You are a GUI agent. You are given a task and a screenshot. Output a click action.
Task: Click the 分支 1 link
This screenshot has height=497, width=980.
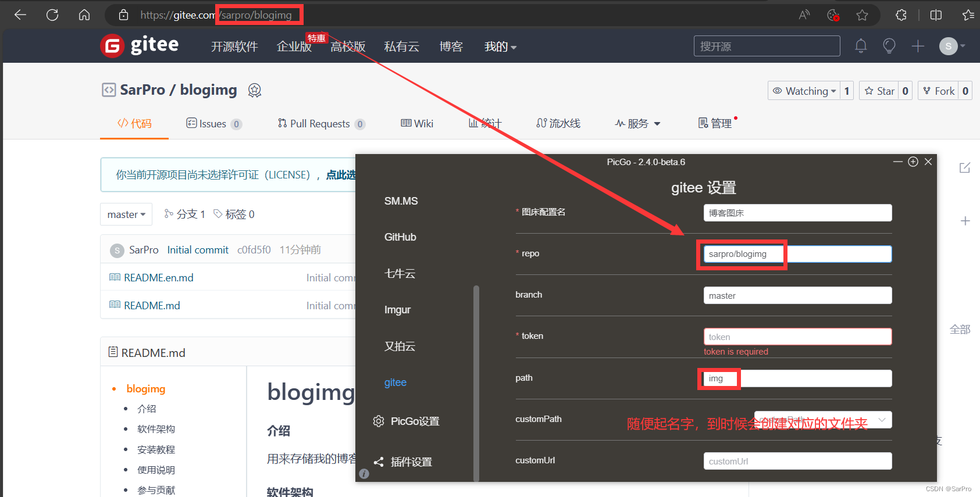click(x=184, y=214)
